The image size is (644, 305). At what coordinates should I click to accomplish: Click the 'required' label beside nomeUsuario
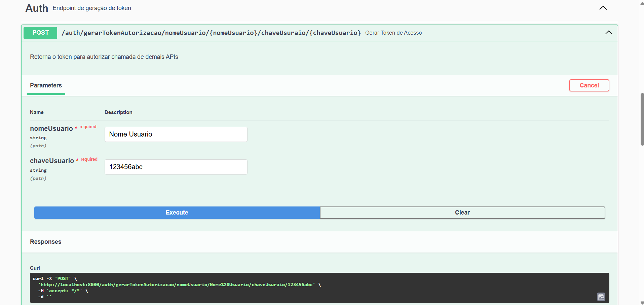[88, 127]
